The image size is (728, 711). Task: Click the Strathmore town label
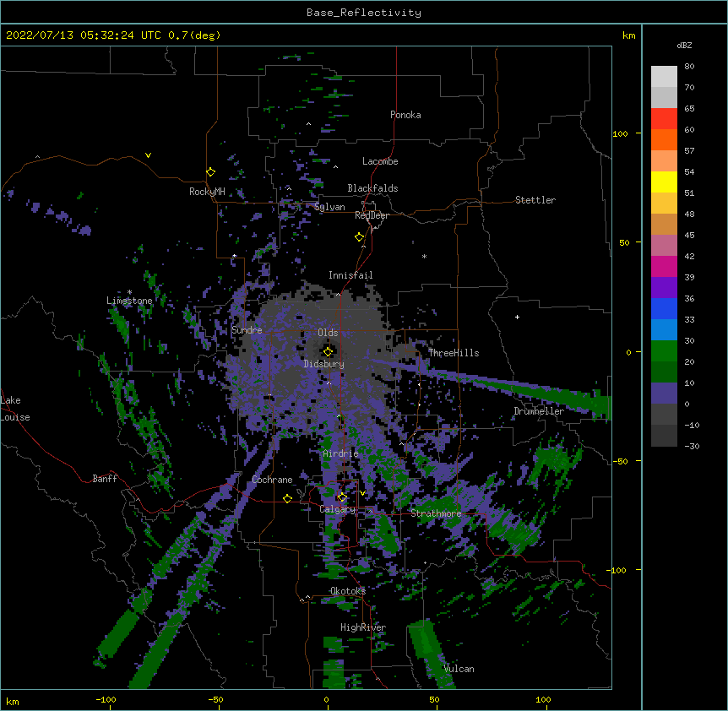[x=436, y=513]
